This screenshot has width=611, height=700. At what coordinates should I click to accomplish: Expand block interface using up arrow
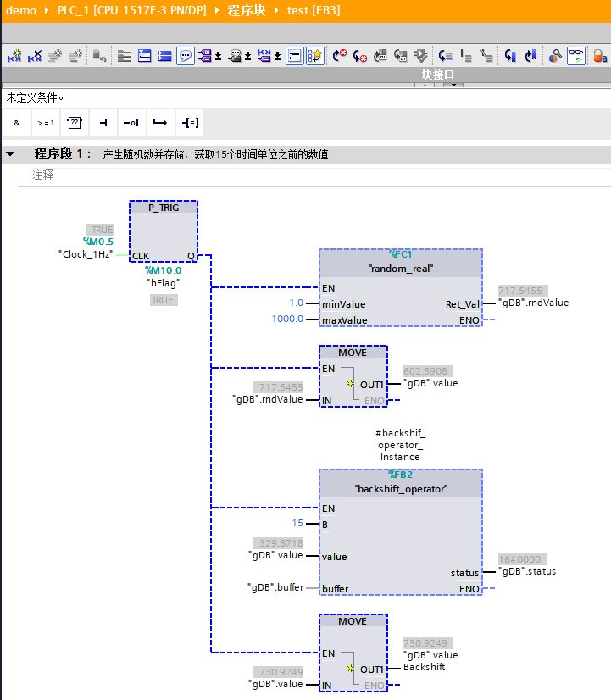coord(425,85)
